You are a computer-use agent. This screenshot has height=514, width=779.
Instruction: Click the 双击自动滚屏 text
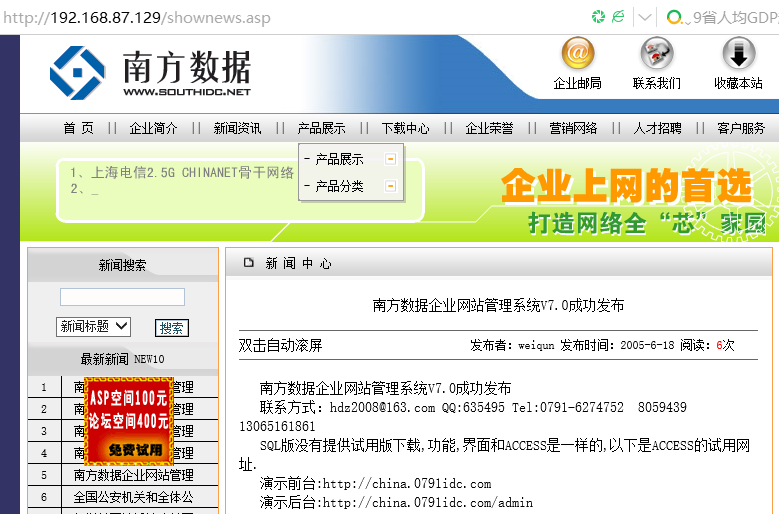pyautogui.click(x=280, y=345)
